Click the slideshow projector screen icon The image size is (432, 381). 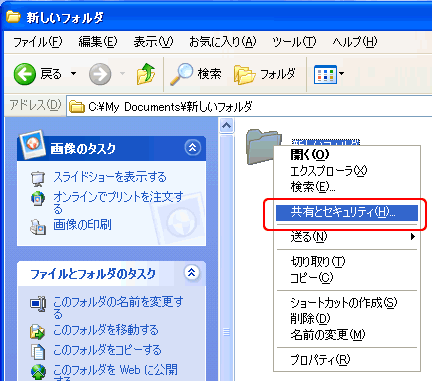click(x=37, y=179)
